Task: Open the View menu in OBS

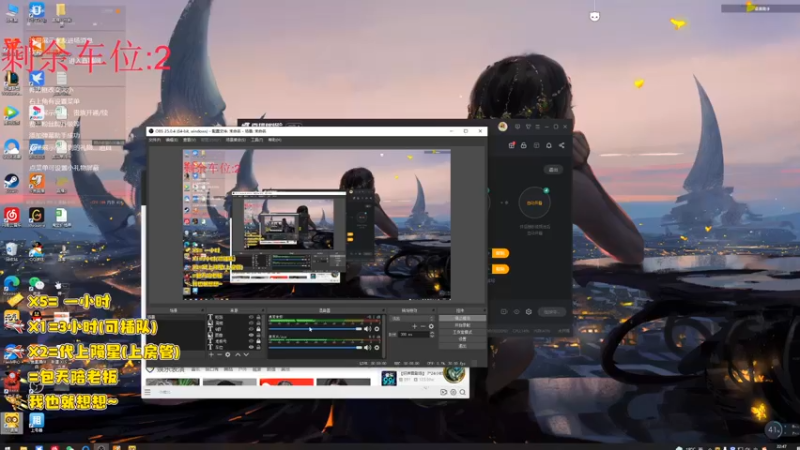Action: point(190,140)
